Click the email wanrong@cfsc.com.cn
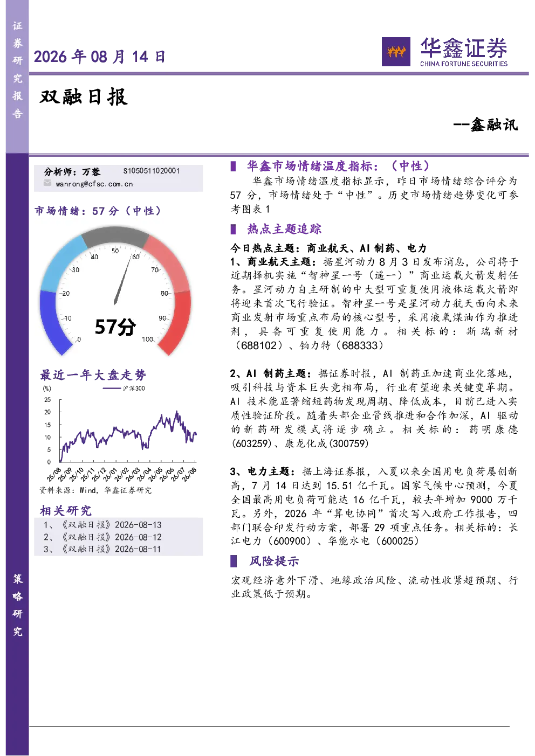Viewport: 535px width, 756px height. 94,184
